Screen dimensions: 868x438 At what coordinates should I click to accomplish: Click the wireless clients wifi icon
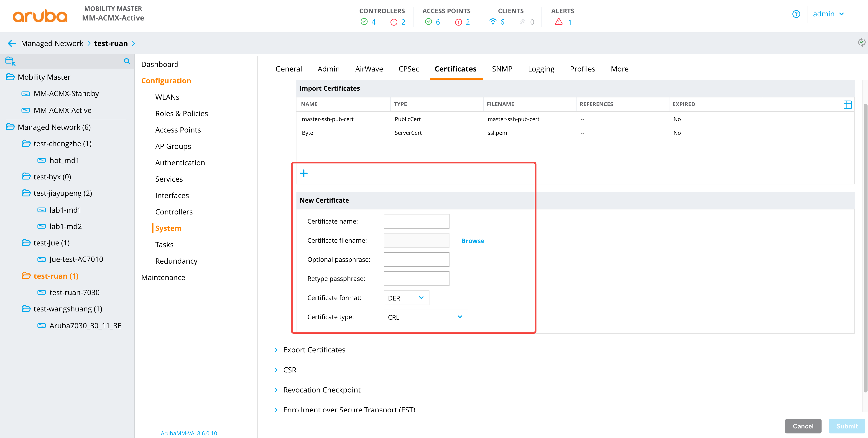[493, 22]
